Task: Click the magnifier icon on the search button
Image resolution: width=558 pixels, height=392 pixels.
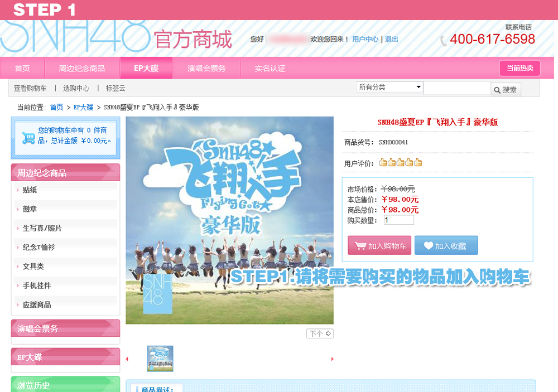Action: (497, 90)
